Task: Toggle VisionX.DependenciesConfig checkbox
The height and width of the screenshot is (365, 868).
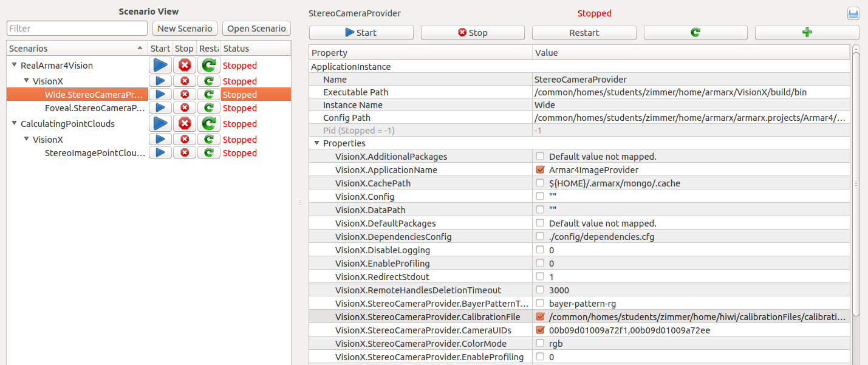Action: [x=540, y=236]
